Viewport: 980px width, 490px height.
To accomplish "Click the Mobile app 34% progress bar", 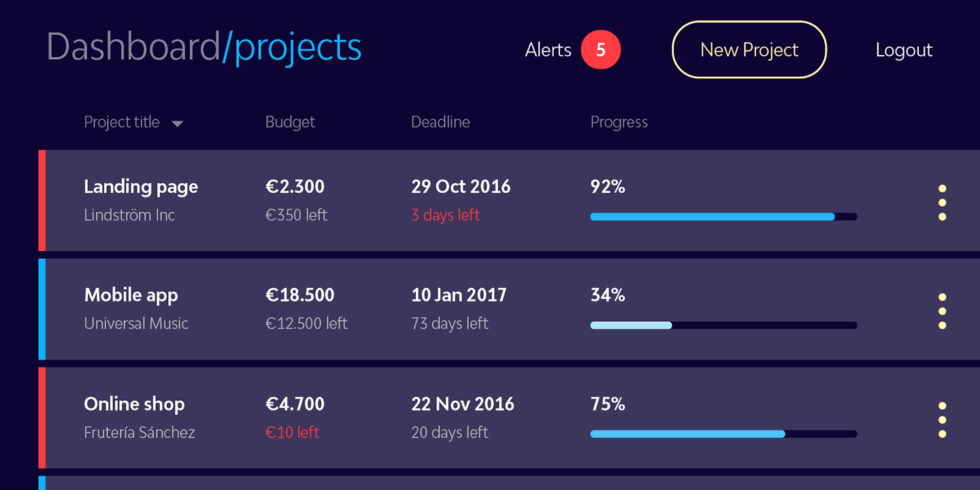I will click(x=723, y=325).
